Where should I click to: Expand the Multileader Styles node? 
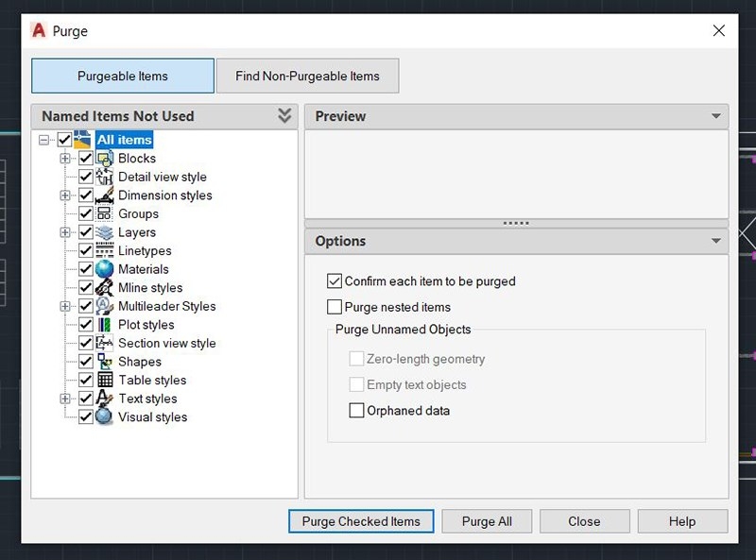tap(65, 306)
